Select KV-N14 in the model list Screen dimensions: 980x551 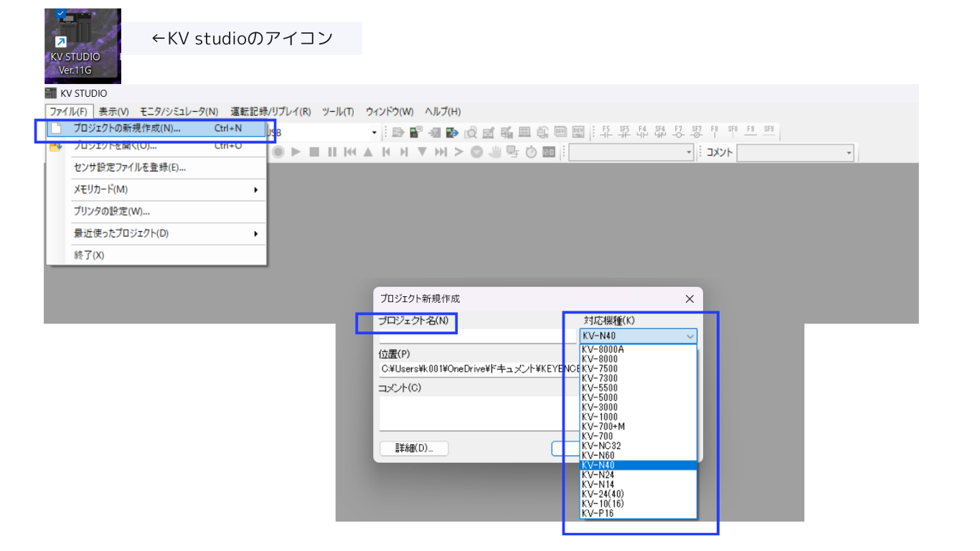pos(638,484)
